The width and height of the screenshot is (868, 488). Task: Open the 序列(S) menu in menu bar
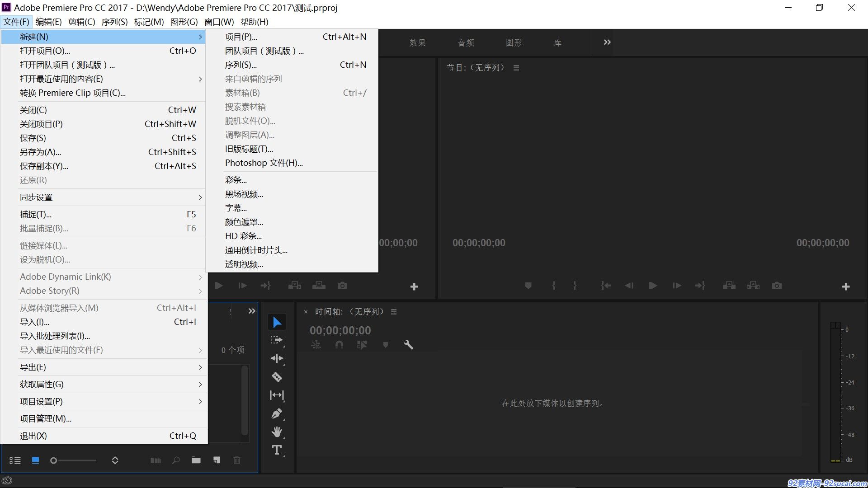tap(114, 22)
